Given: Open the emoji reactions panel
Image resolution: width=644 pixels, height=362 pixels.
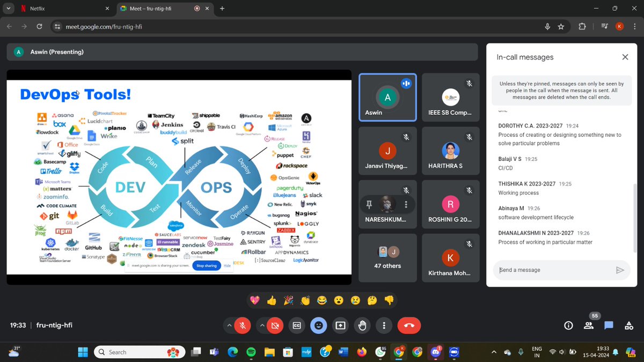Looking at the screenshot, I should [x=318, y=325].
